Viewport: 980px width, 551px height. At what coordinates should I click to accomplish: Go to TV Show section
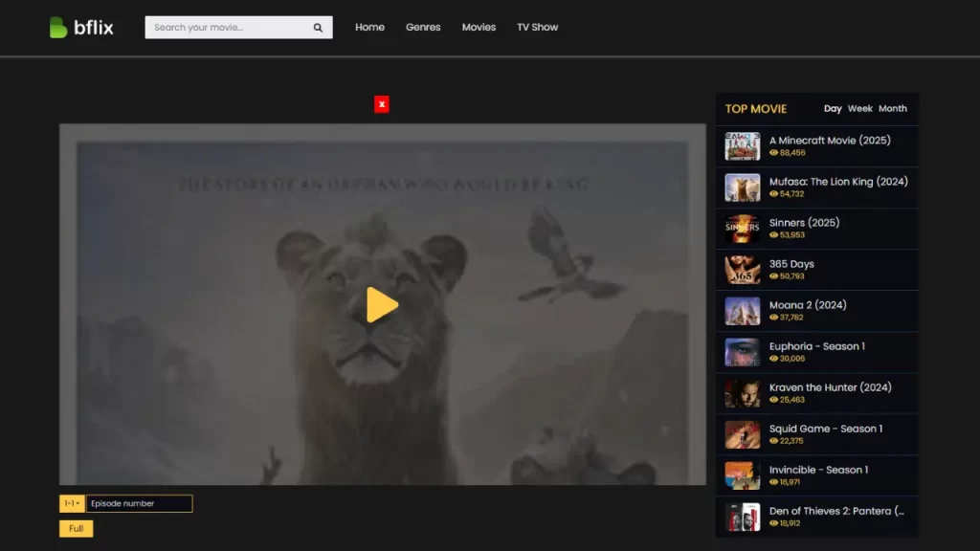click(x=538, y=28)
